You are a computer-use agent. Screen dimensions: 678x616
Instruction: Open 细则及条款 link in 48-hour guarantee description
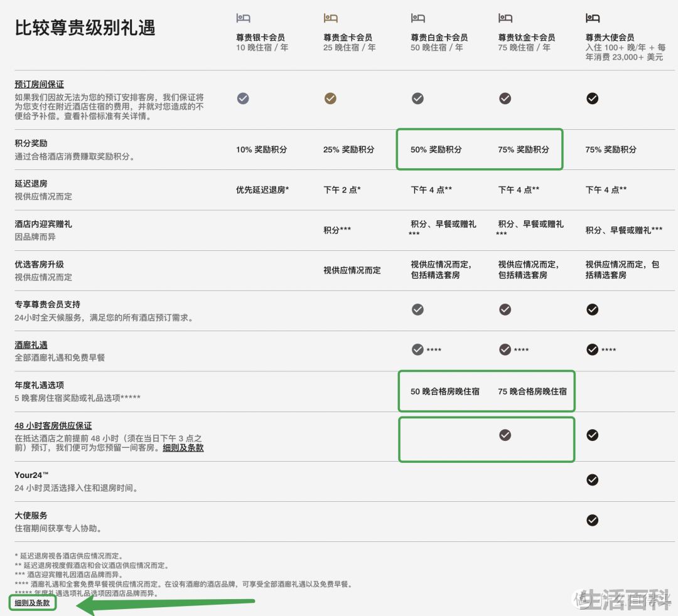tap(183, 447)
